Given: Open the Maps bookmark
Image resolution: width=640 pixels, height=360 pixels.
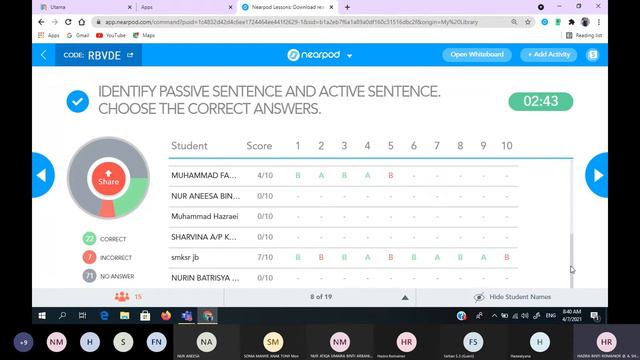Looking at the screenshot, I should [144, 36].
